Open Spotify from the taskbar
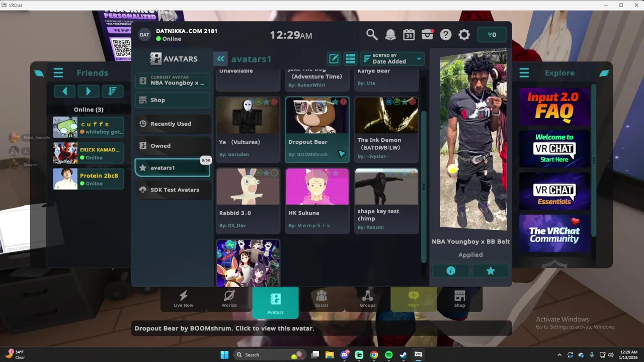This screenshot has height=362, width=644. tap(388, 354)
